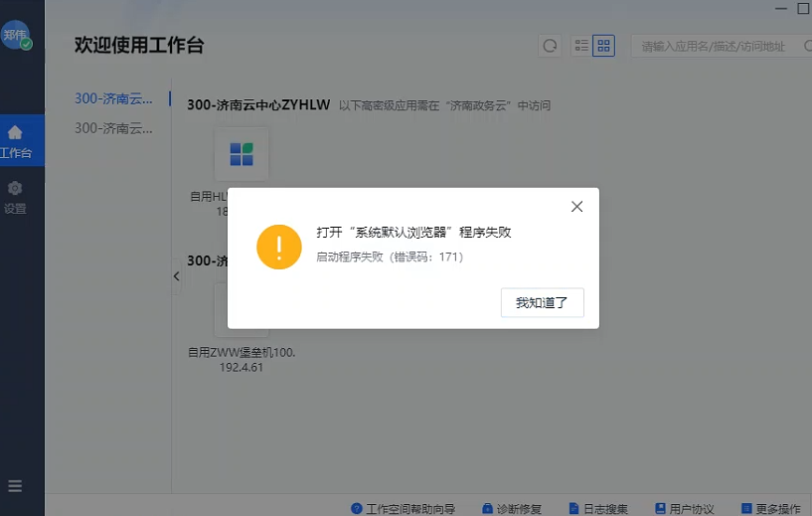Click the orange warning exclamation icon

tap(279, 248)
